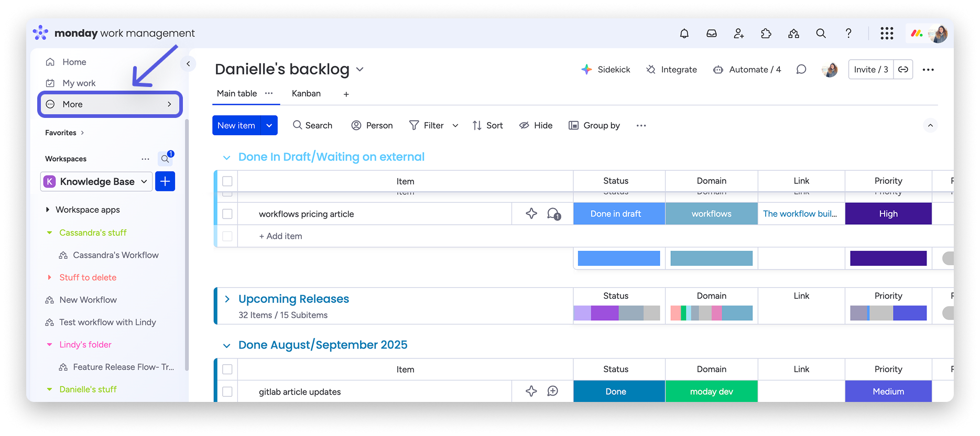980x436 pixels.
Task: Open the New item dropdown arrow
Action: [x=269, y=125]
